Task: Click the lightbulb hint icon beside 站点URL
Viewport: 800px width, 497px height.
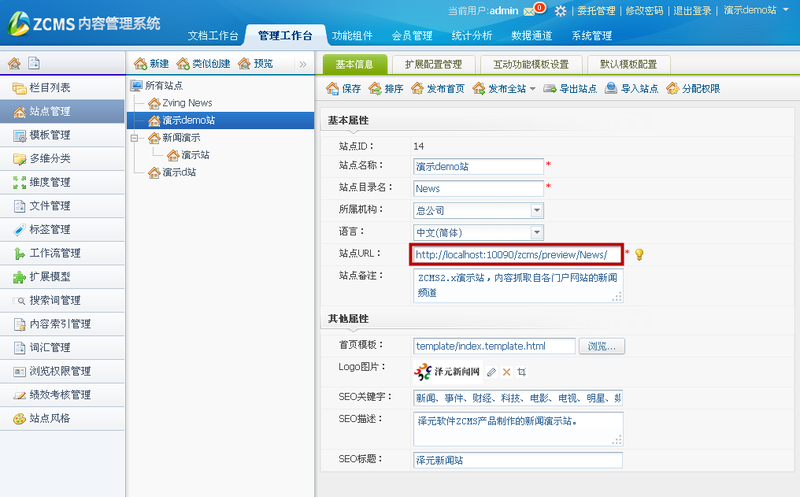Action: pyautogui.click(x=640, y=255)
